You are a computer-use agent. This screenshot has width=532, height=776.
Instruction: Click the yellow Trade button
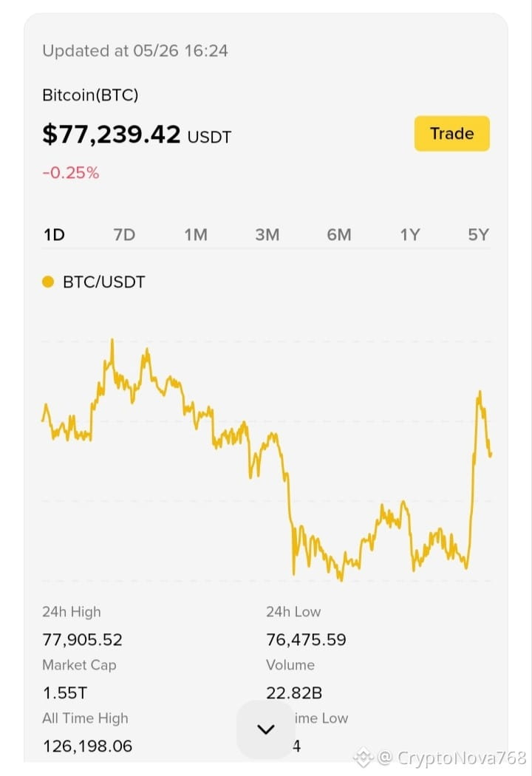pyautogui.click(x=451, y=134)
